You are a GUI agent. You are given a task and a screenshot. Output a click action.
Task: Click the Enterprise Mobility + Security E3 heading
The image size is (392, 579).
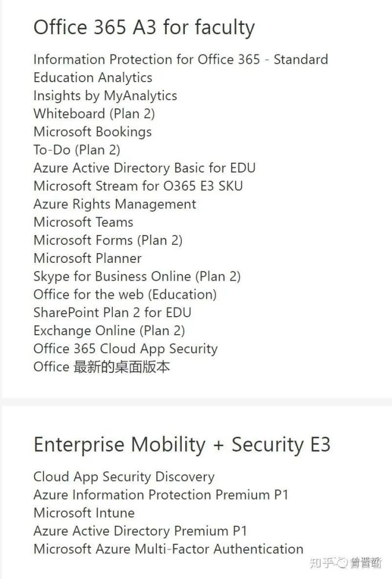(x=182, y=445)
